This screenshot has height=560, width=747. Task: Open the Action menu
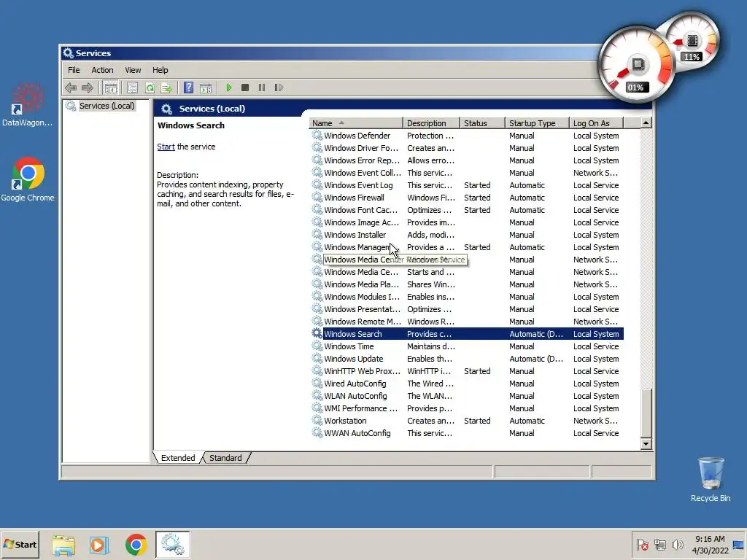(102, 70)
